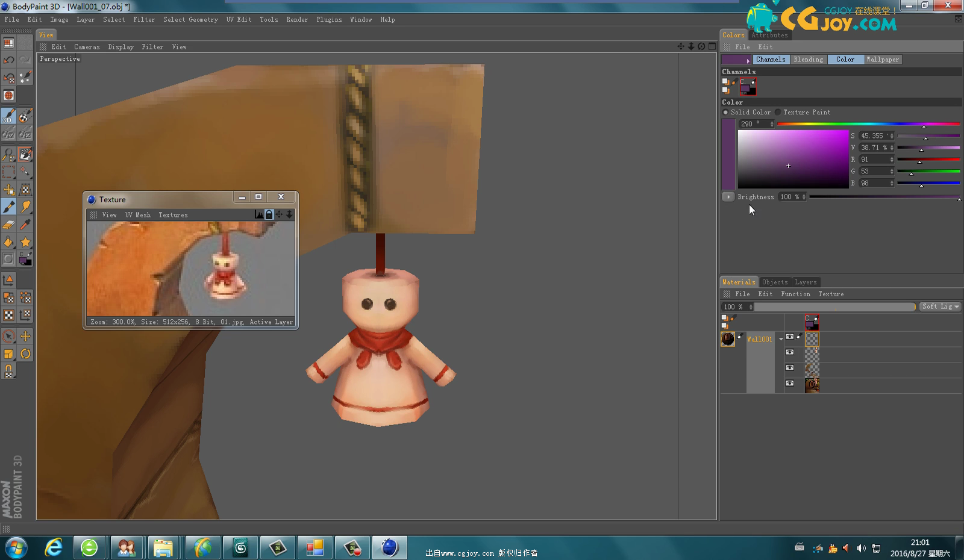
Task: Open Cameras menu in View panel
Action: 87,47
